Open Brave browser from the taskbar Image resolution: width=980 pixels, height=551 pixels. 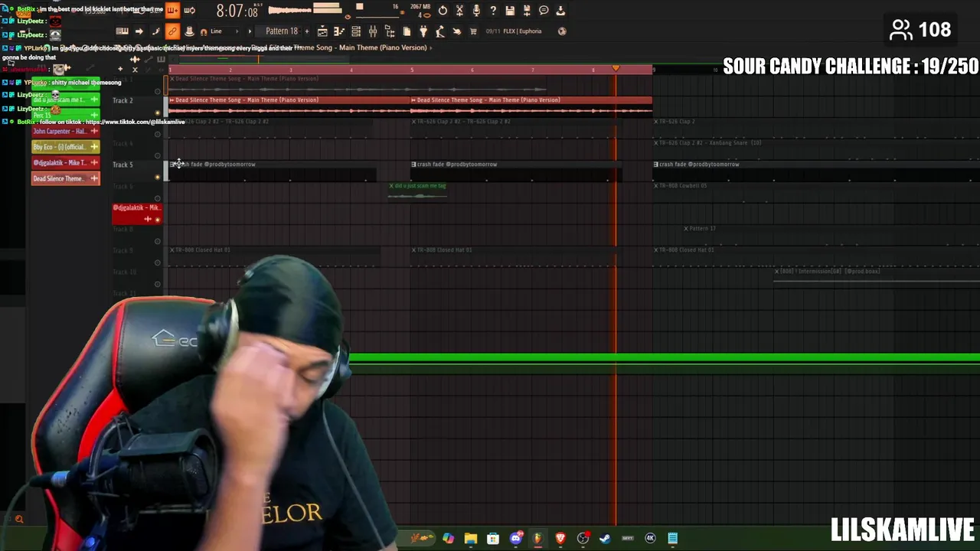(x=560, y=538)
